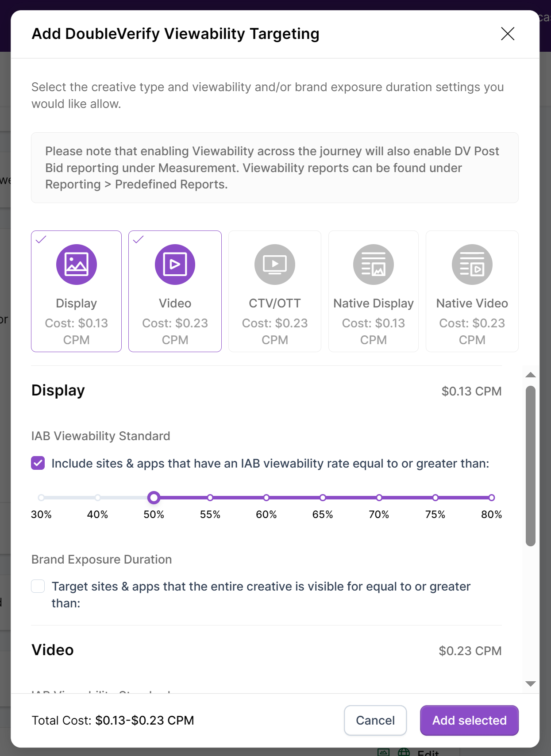Click the 60% viewability slider stop
551x756 pixels.
pyautogui.click(x=266, y=498)
